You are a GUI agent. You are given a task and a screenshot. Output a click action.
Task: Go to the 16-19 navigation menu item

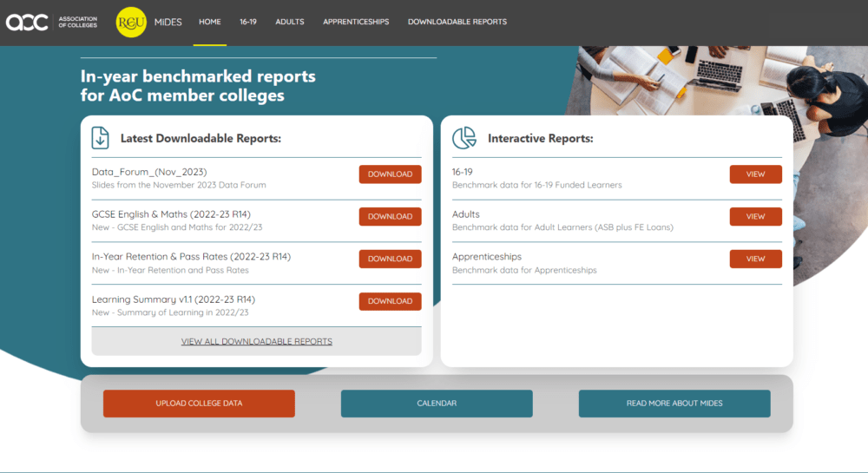[x=248, y=22]
